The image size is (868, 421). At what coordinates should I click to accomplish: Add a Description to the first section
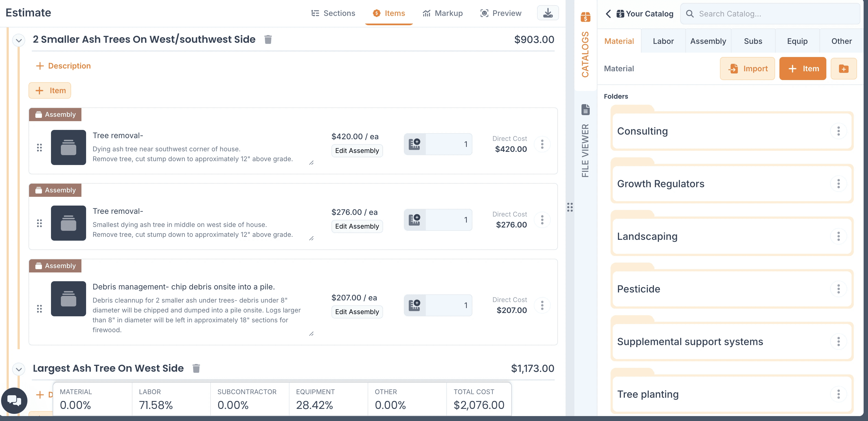click(63, 66)
